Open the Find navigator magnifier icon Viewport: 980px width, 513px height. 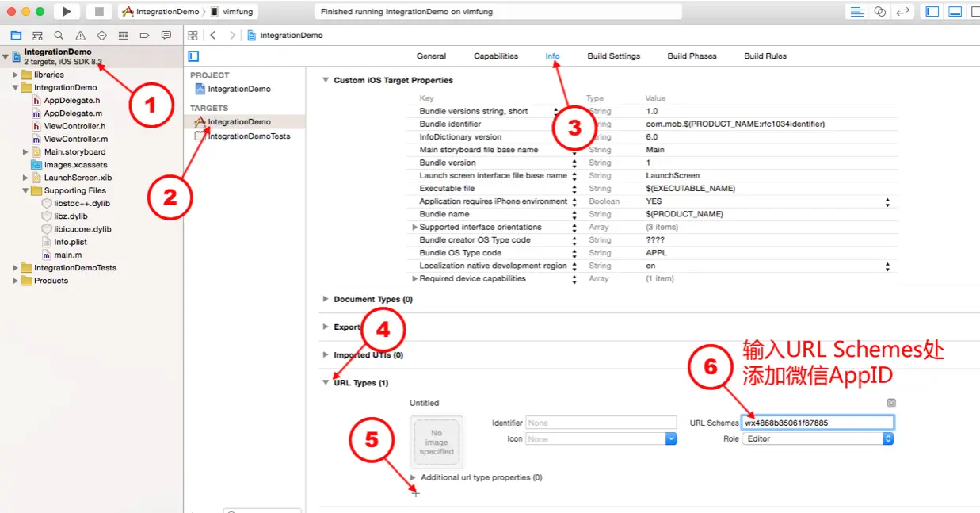pyautogui.click(x=59, y=36)
